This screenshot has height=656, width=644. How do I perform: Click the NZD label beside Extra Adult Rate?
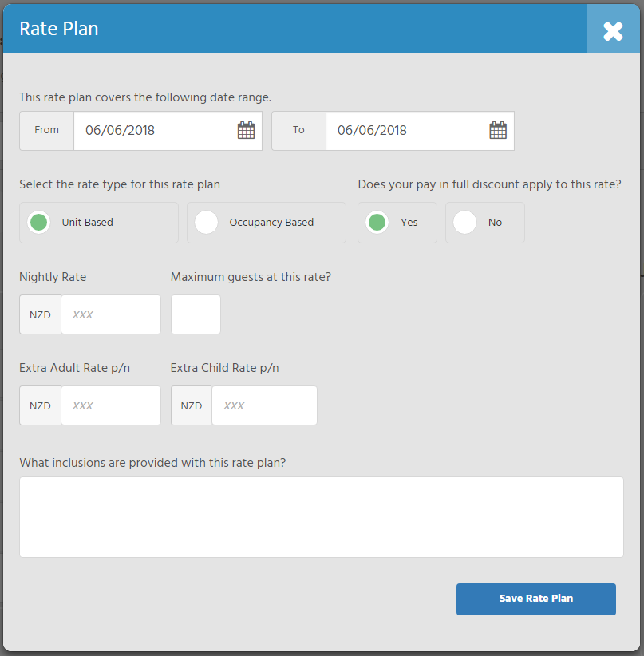pos(40,405)
